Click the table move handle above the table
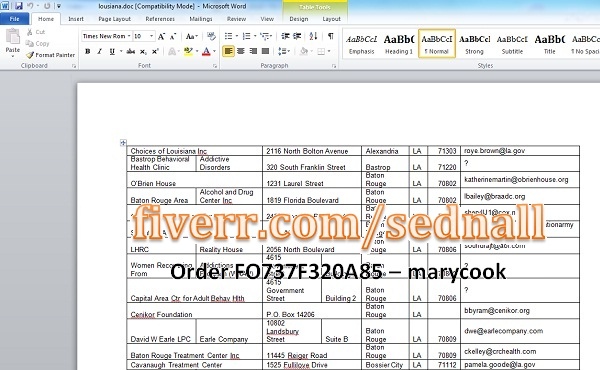The width and height of the screenshot is (600, 370). [123, 143]
